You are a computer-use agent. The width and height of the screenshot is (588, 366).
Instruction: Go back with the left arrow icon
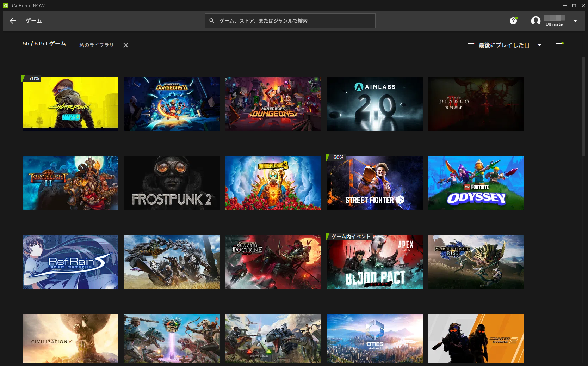point(13,21)
